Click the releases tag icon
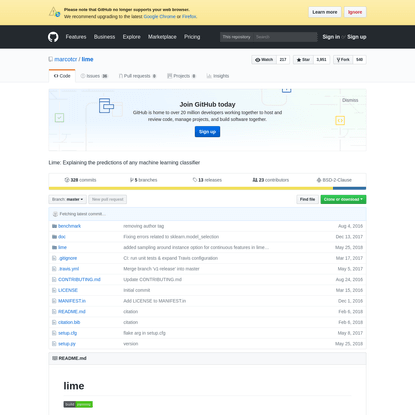 pyautogui.click(x=195, y=180)
